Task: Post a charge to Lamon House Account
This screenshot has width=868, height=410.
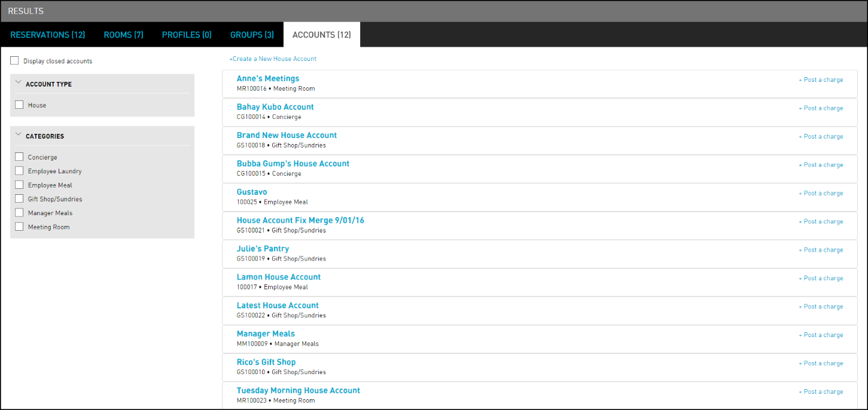Action: pos(821,279)
